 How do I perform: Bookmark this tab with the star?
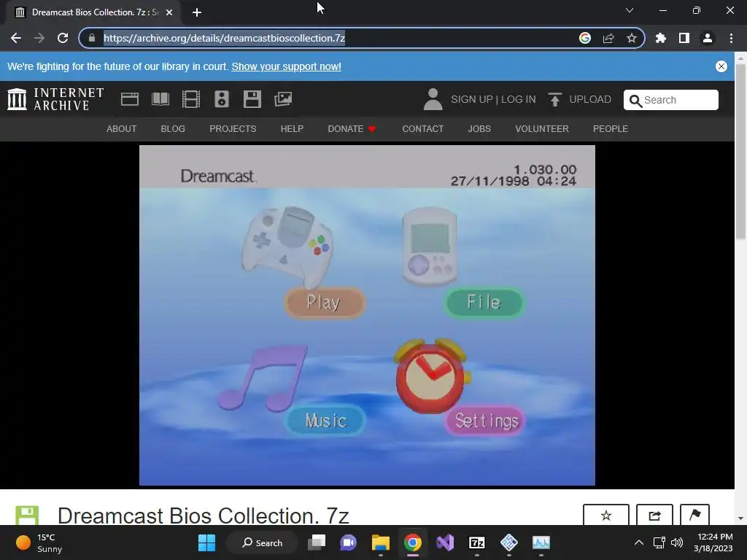[632, 38]
